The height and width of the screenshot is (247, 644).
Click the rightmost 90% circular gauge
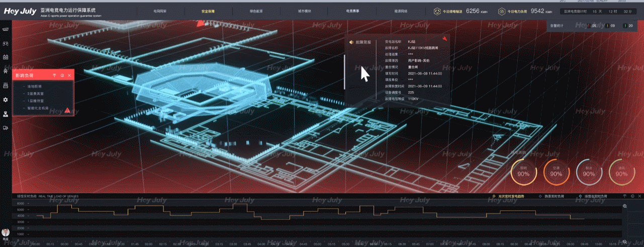[622, 172]
